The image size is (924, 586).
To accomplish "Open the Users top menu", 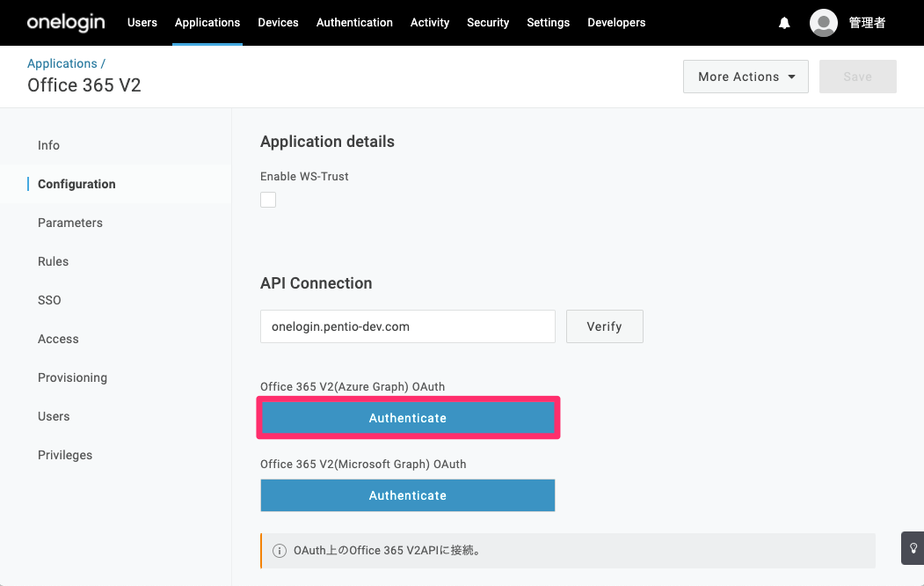I will pyautogui.click(x=142, y=22).
